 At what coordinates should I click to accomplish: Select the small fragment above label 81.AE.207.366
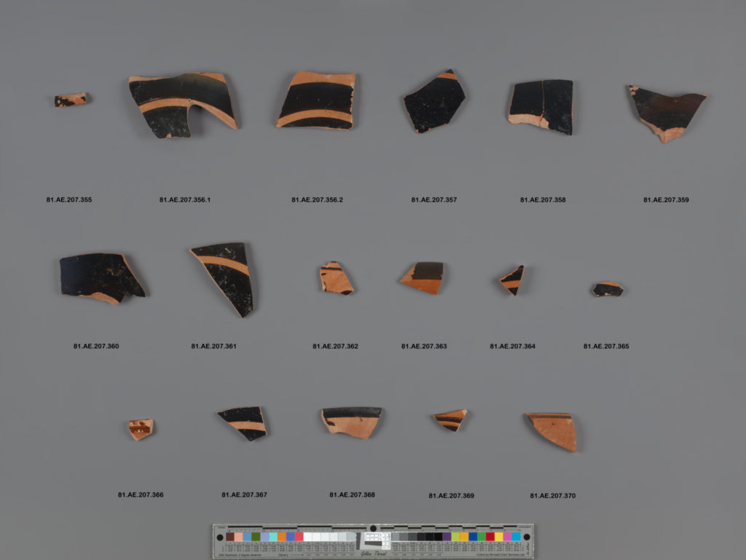141,429
